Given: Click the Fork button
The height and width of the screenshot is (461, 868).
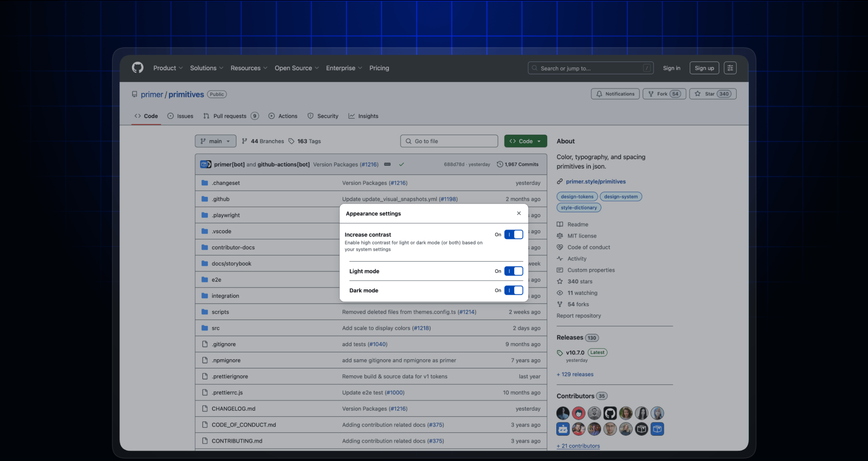Looking at the screenshot, I should pos(664,94).
